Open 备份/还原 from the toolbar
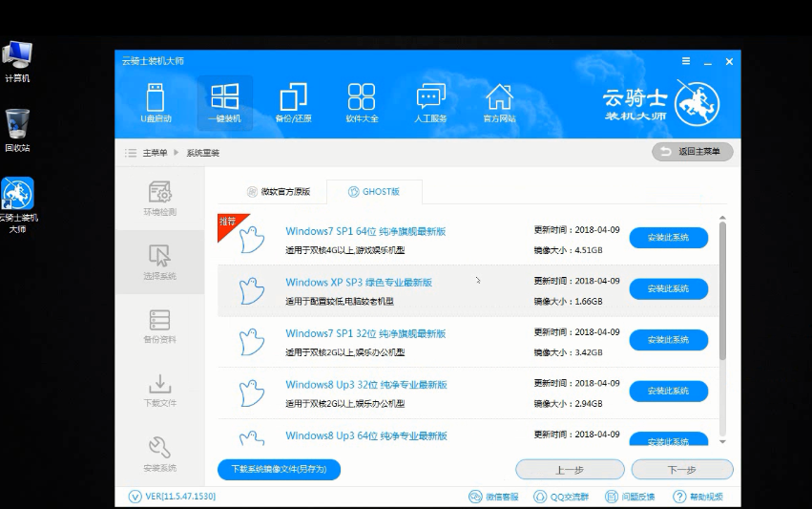Image resolution: width=812 pixels, height=509 pixels. (294, 103)
